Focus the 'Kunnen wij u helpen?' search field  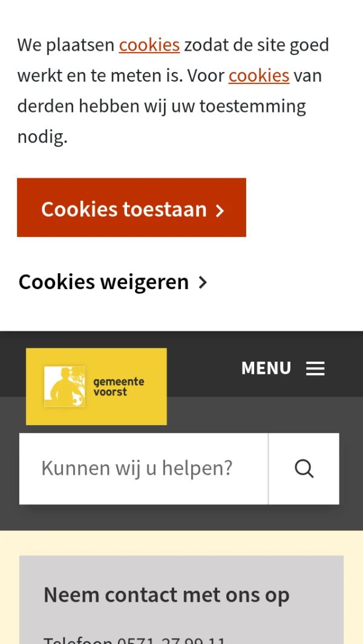144,469
